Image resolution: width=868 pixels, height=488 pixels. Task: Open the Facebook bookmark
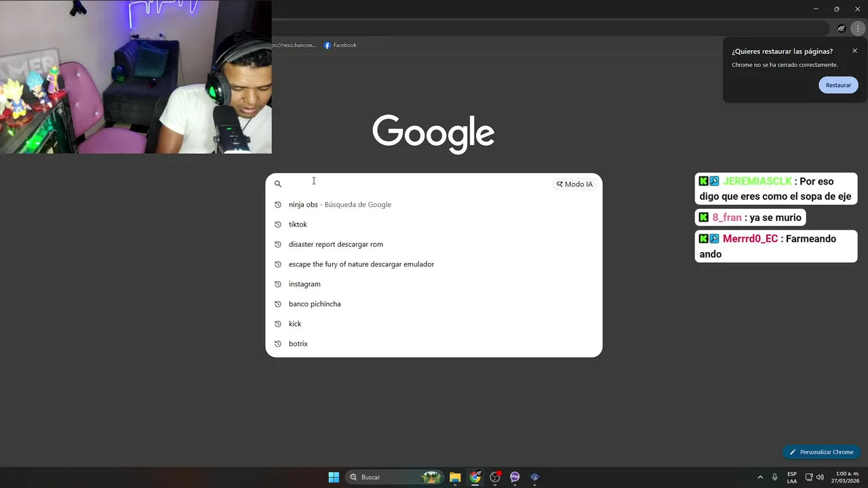click(x=340, y=45)
